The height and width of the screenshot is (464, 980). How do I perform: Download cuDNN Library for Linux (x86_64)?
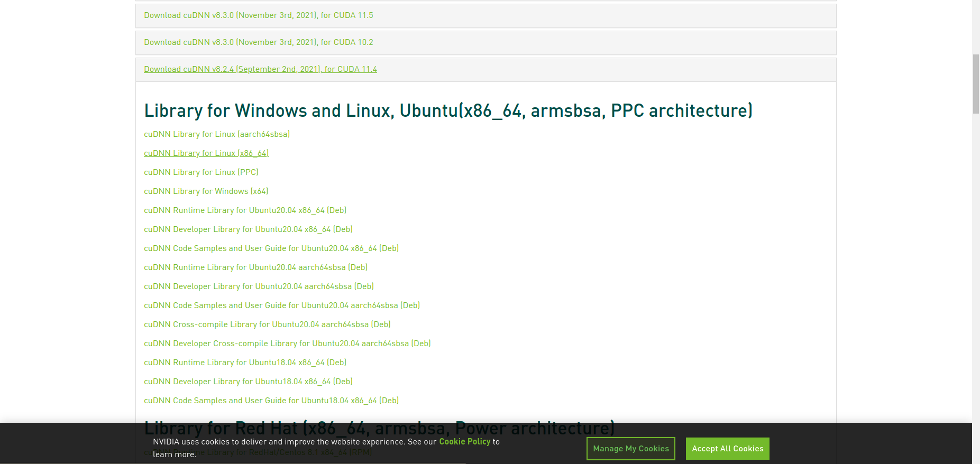(206, 153)
